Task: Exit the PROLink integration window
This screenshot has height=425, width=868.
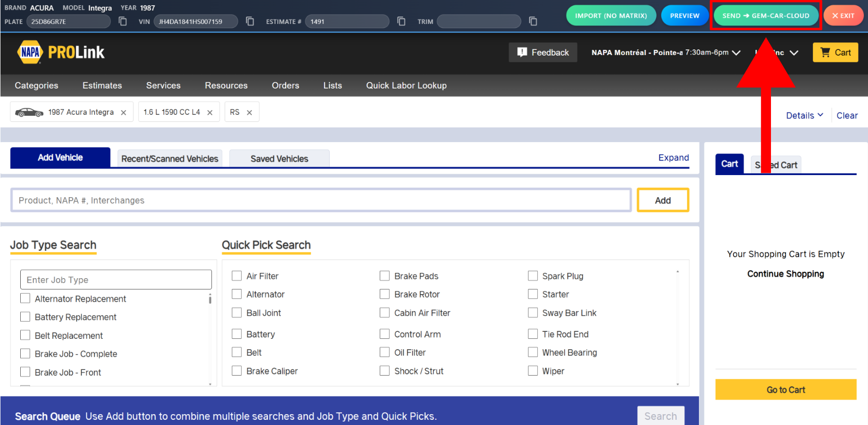Action: click(843, 16)
